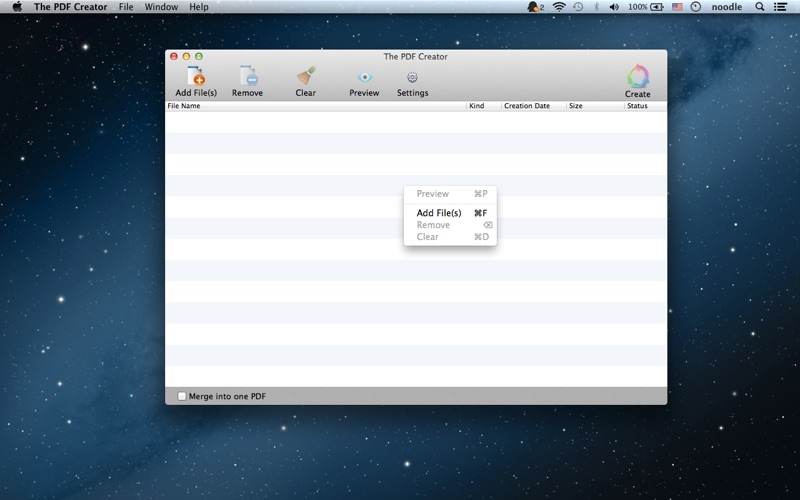Click the Wi-Fi status icon
The image size is (800, 500).
point(559,7)
